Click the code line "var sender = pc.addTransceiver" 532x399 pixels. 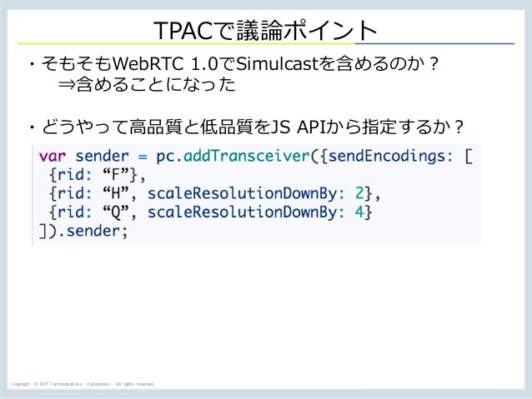click(256, 157)
